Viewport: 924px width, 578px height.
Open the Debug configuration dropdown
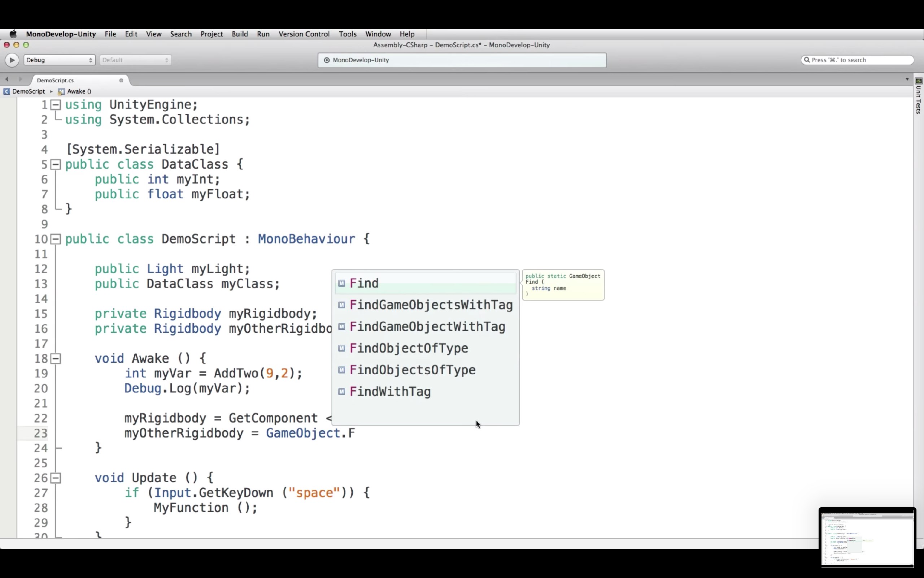pos(59,60)
